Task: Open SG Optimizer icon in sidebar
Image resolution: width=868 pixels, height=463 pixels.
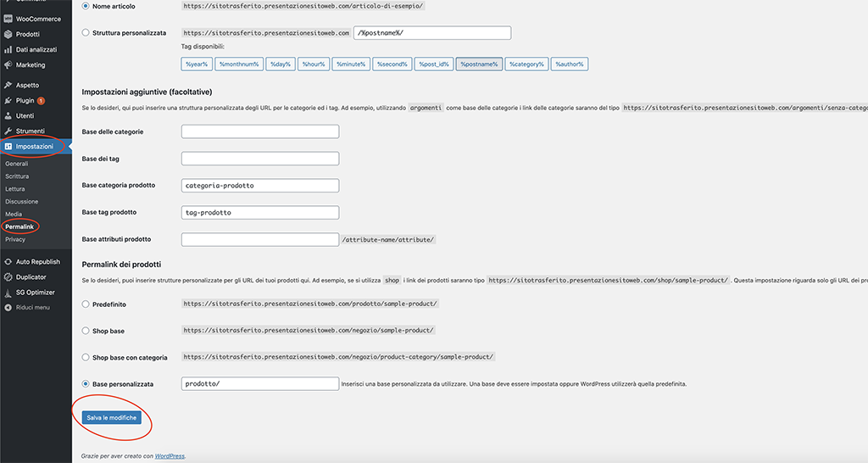Action: (x=8, y=293)
